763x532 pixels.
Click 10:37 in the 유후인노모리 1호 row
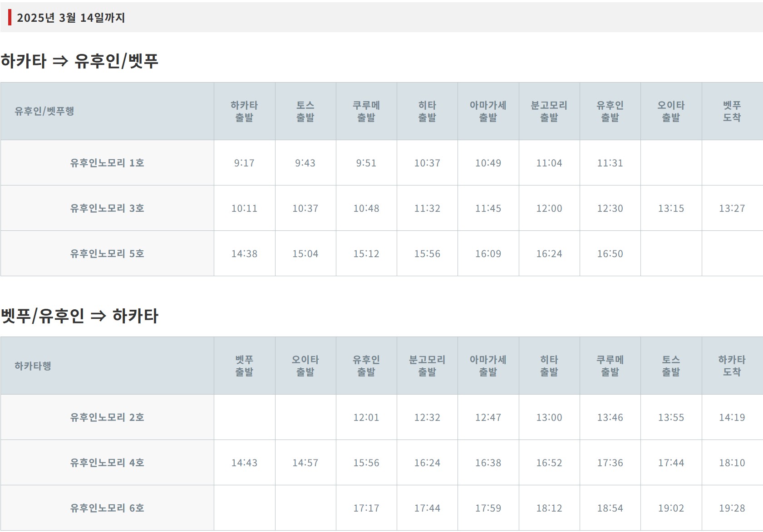pyautogui.click(x=427, y=163)
